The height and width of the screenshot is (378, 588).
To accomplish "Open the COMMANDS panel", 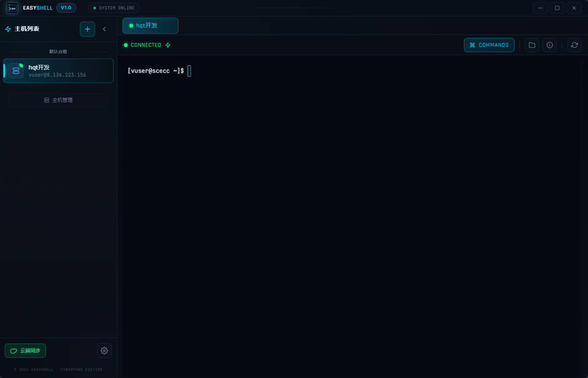I will pyautogui.click(x=489, y=45).
